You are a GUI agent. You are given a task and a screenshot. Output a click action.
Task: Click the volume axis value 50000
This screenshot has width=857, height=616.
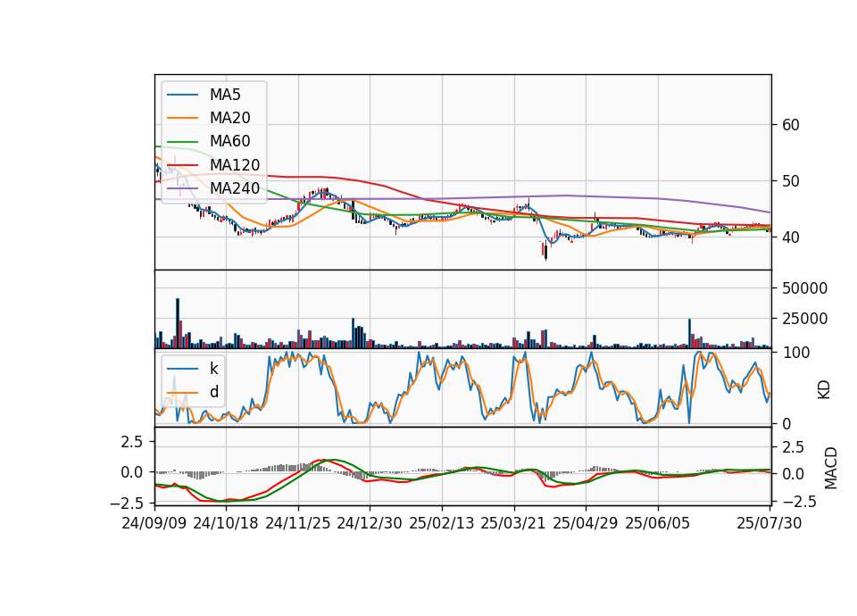point(804,288)
